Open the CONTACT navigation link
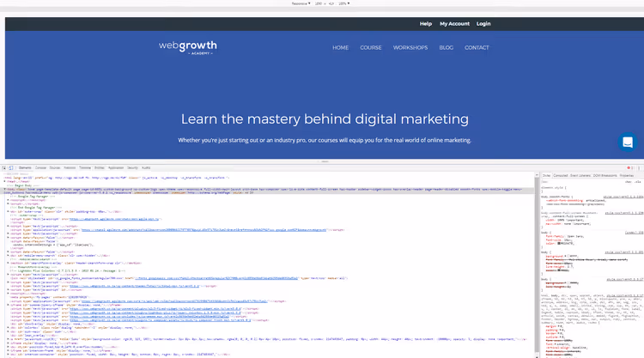 point(477,47)
